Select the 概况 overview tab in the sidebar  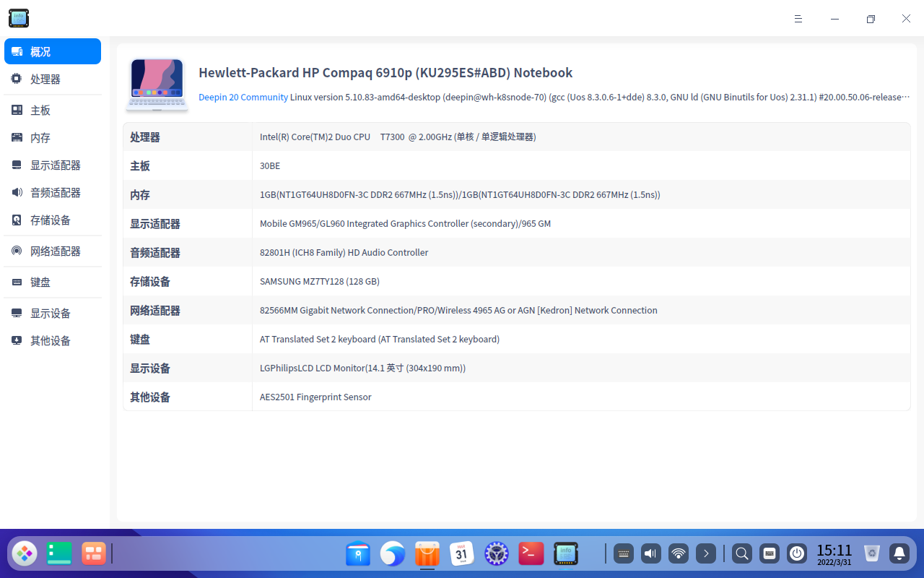point(53,51)
